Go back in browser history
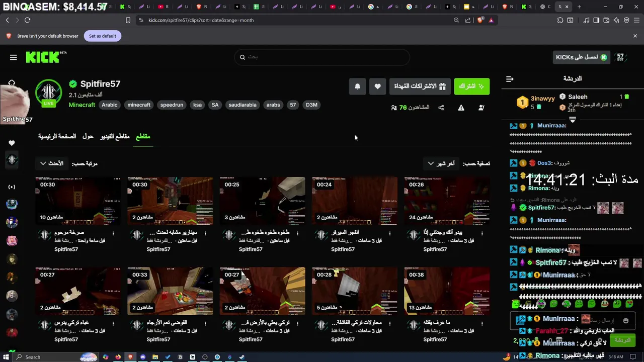This screenshot has height=362, width=644. click(x=8, y=20)
